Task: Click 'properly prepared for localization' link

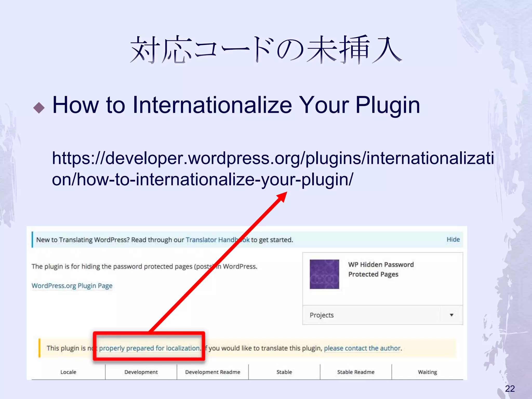Action: [x=150, y=348]
